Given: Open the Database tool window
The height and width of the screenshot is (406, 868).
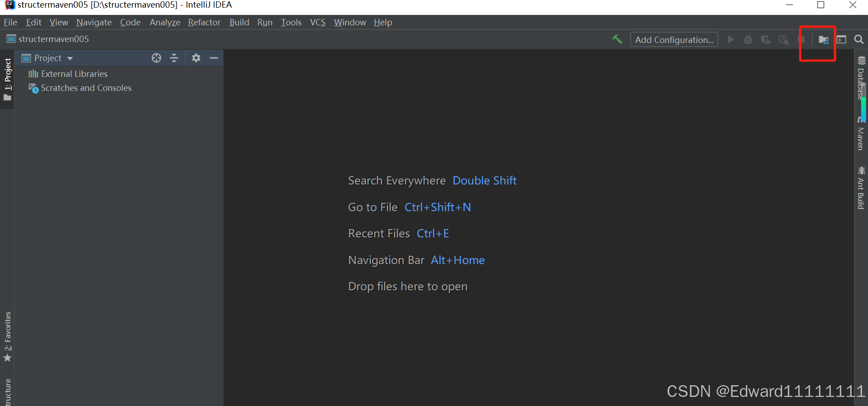Looking at the screenshot, I should coord(861,78).
